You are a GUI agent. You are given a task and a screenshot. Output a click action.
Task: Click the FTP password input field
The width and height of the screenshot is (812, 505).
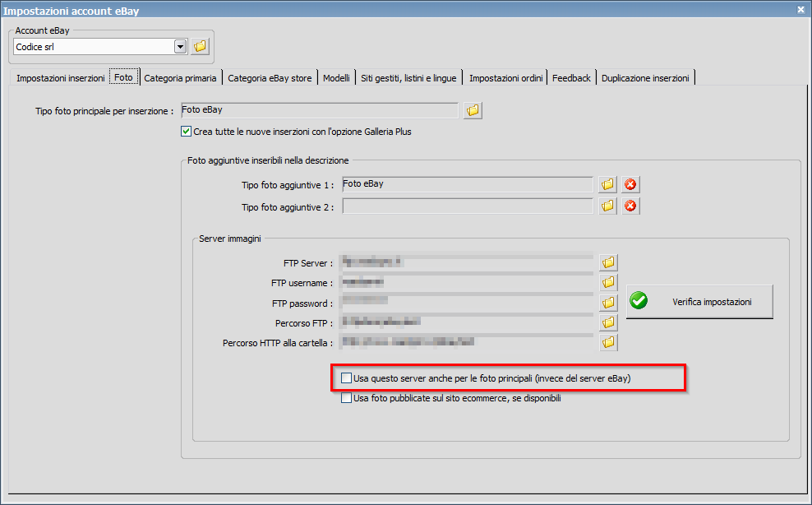467,303
